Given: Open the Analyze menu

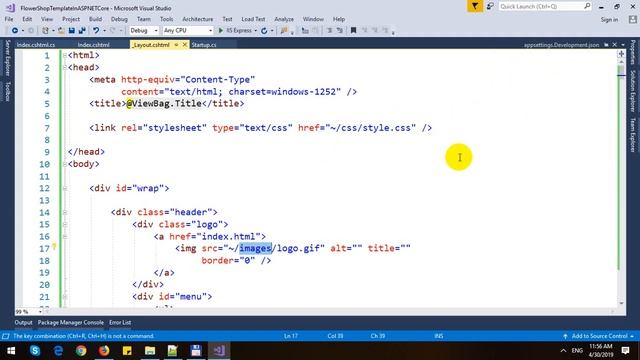Looking at the screenshot, I should tap(284, 19).
